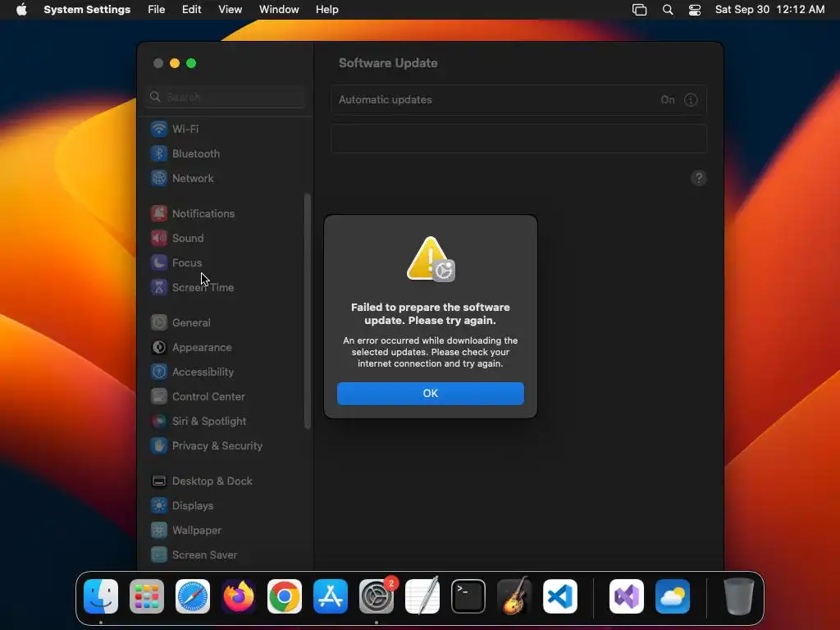The width and height of the screenshot is (840, 630).
Task: Select Bluetooth icon in sidebar
Action: (x=158, y=153)
